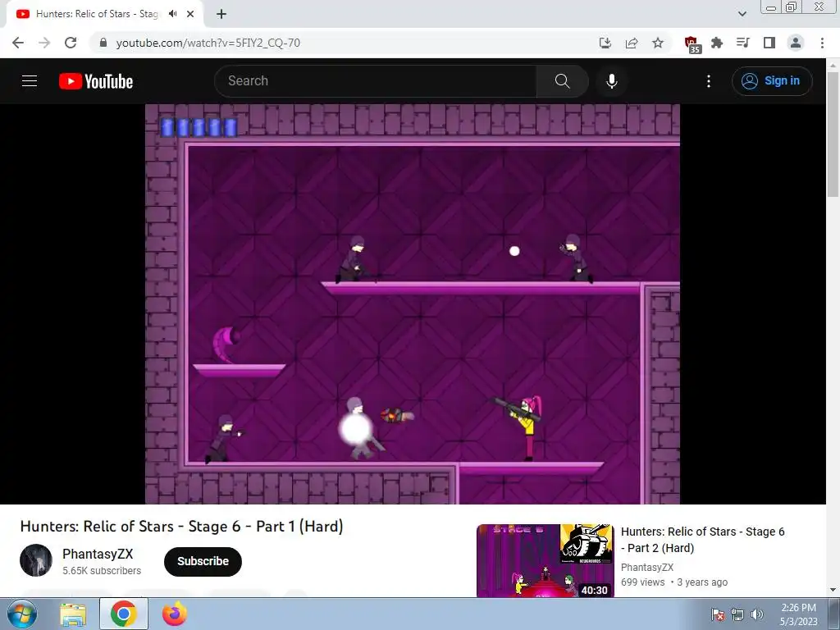Open the PhantasyZX channel name link
The image size is (840, 630).
98,554
